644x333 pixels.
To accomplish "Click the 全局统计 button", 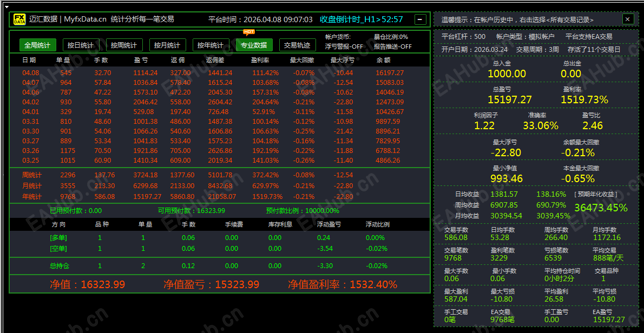I will point(37,45).
